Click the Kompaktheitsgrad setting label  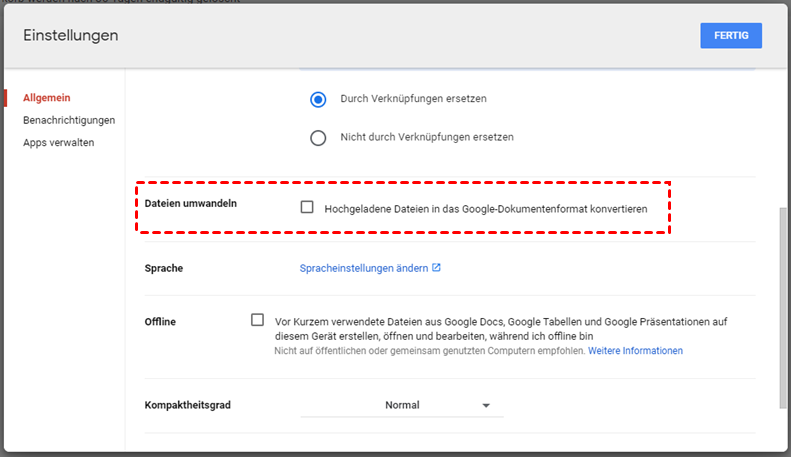click(x=195, y=405)
